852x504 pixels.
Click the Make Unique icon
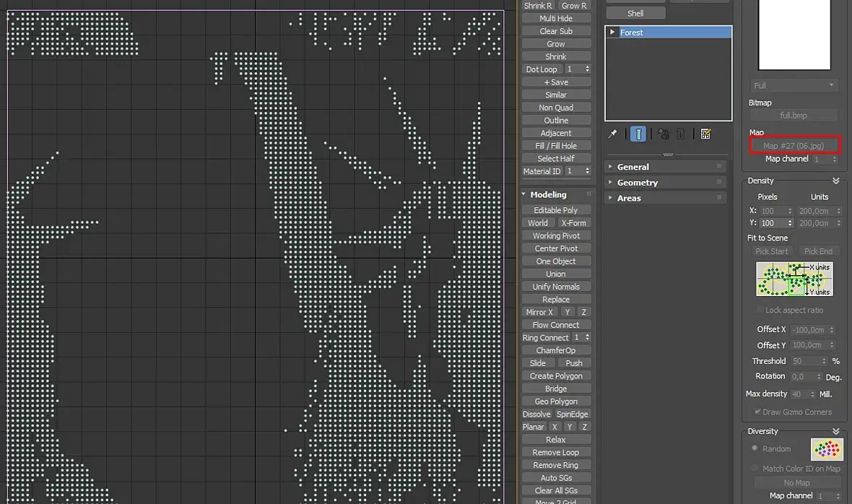[x=664, y=134]
